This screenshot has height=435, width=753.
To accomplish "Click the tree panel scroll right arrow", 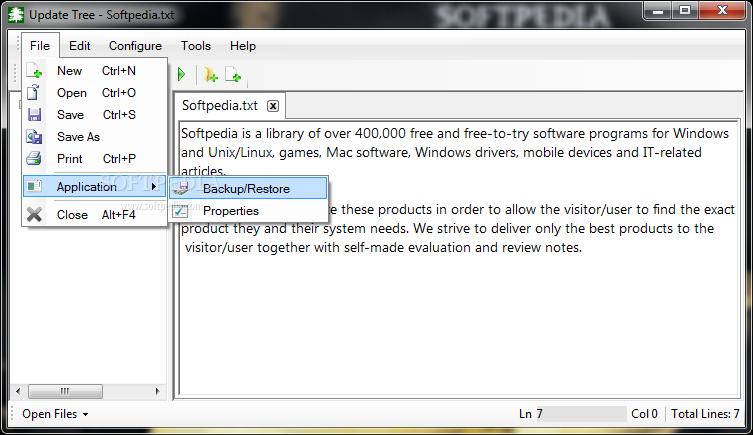I will click(x=158, y=391).
